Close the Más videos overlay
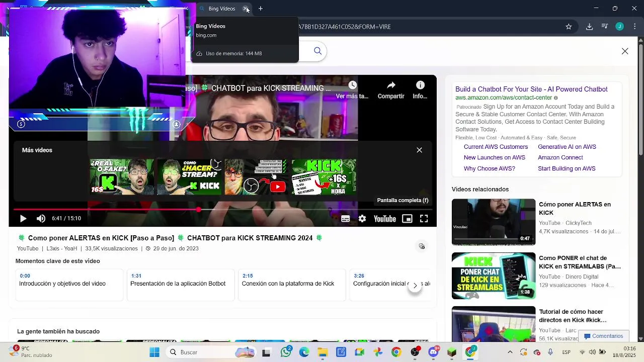This screenshot has height=362, width=644. [x=419, y=150]
